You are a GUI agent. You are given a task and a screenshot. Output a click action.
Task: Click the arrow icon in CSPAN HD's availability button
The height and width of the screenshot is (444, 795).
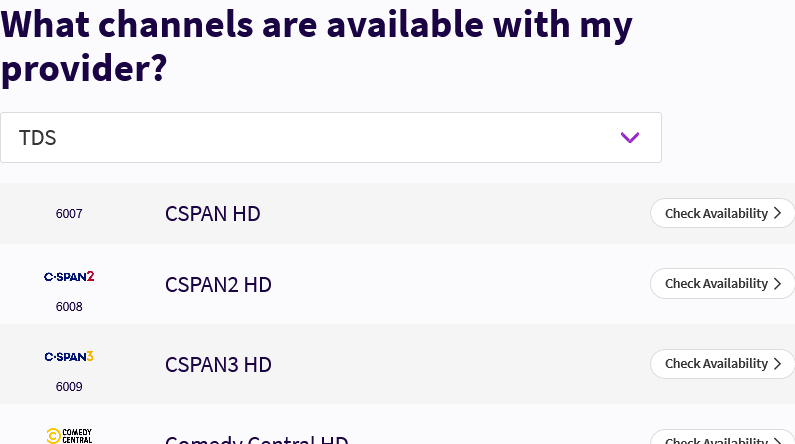click(778, 213)
